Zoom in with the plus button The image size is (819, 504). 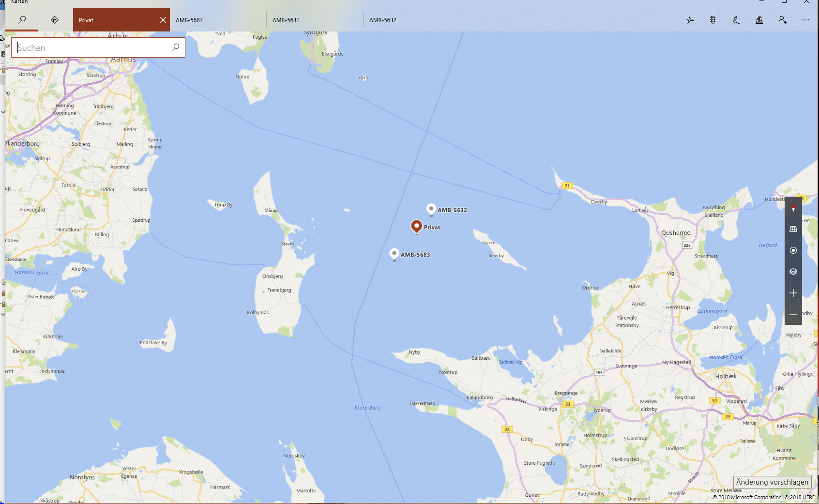coord(793,293)
